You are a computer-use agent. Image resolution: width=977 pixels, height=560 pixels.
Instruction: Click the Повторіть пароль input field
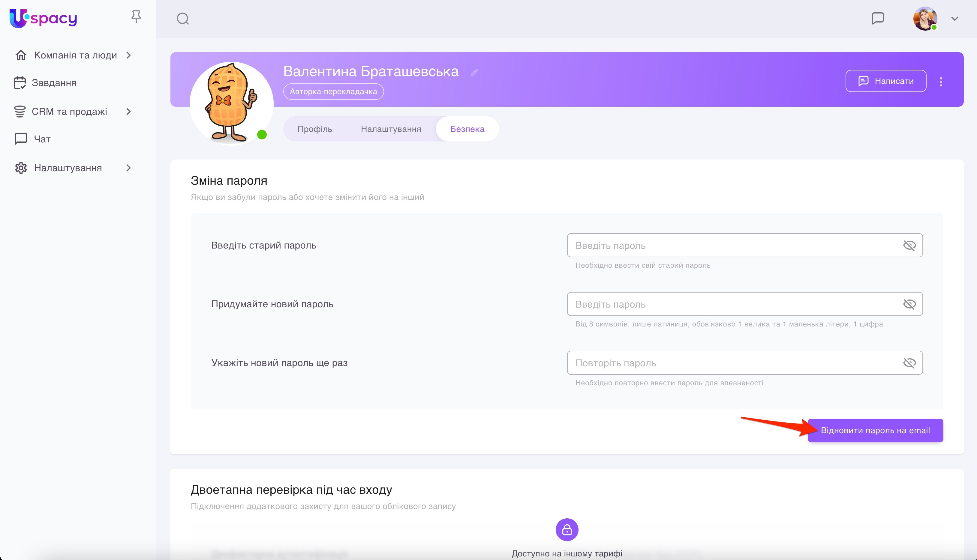(x=732, y=363)
